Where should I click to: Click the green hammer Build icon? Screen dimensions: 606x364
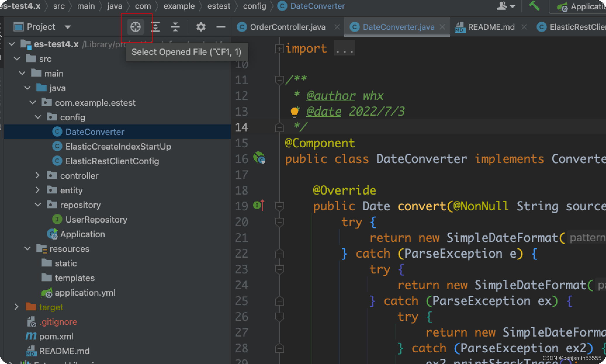[534, 6]
